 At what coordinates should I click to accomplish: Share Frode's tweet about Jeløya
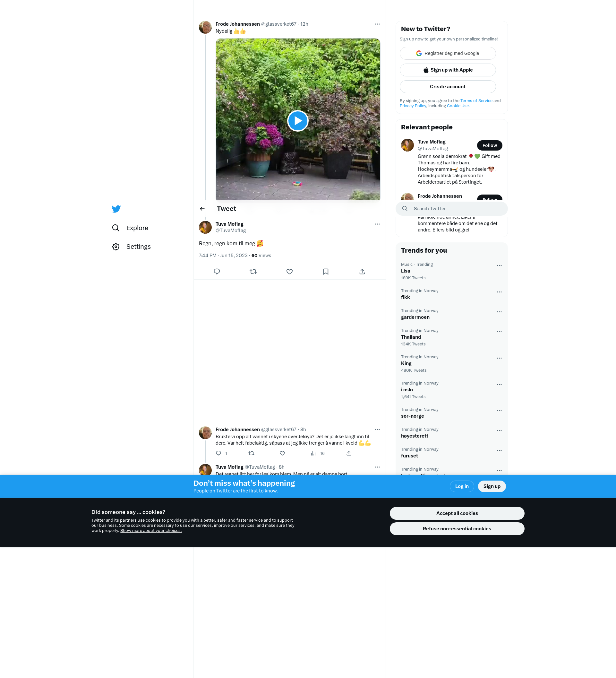349,453
